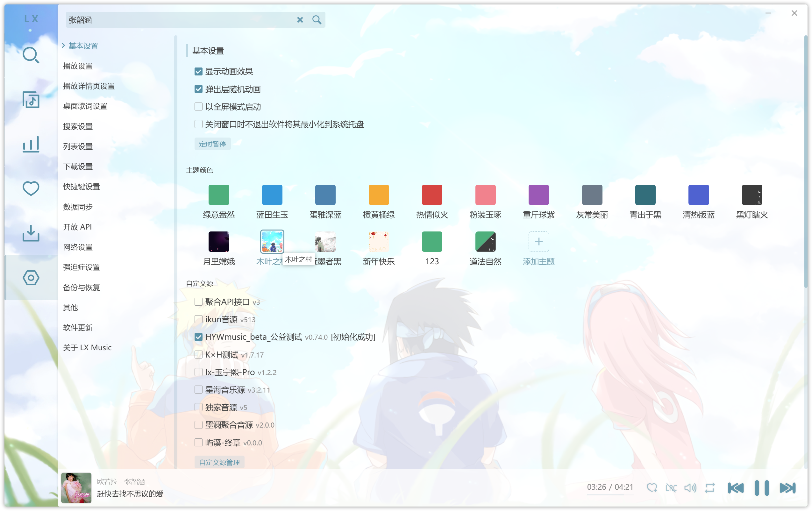This screenshot has width=812, height=511.
Task: Add current song to favorites in player bar
Action: [652, 487]
